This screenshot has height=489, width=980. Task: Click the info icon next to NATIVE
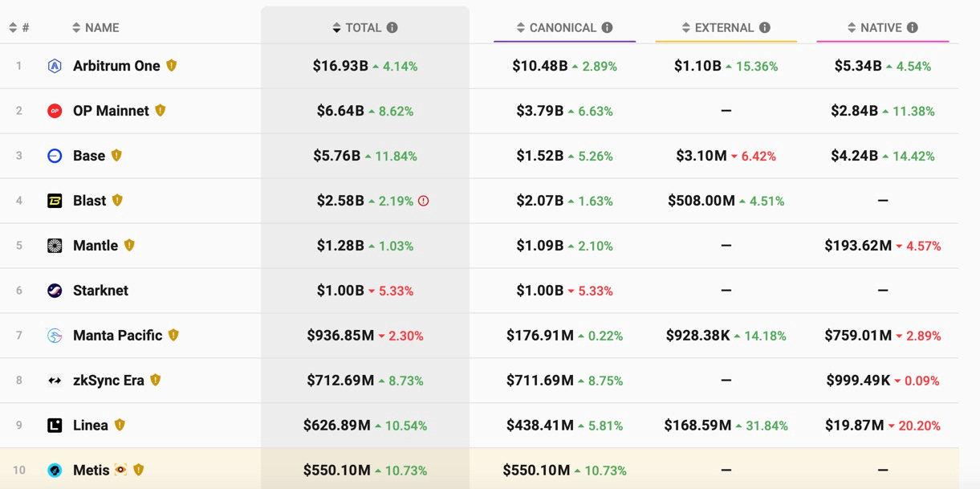pyautogui.click(x=912, y=27)
